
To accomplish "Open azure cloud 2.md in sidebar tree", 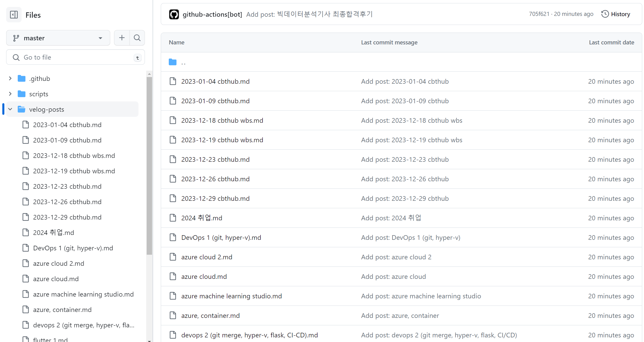I will click(x=59, y=263).
